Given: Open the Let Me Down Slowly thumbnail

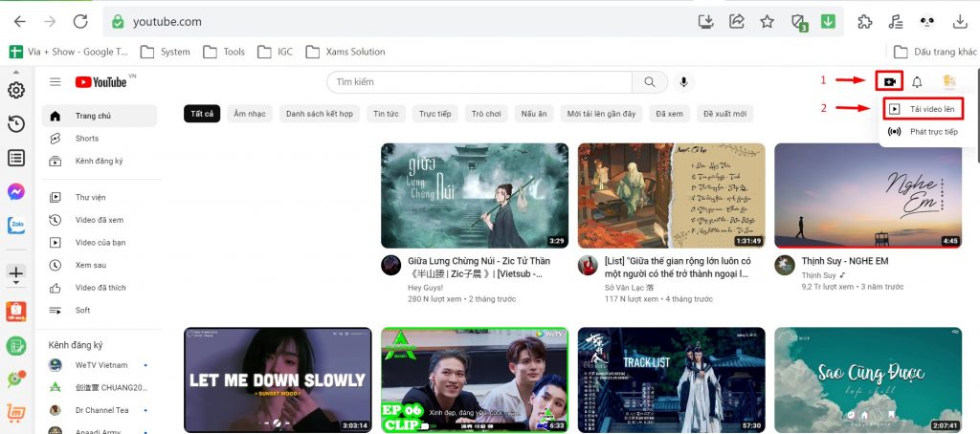Looking at the screenshot, I should (278, 380).
